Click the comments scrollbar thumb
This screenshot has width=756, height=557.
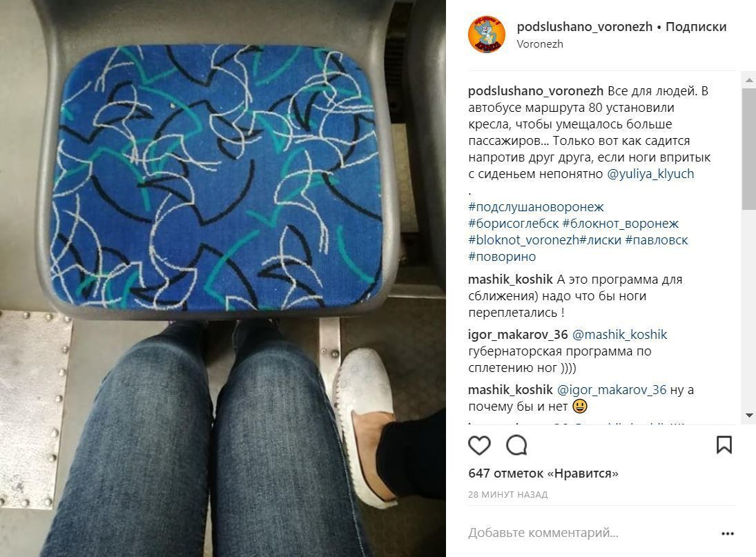point(749,148)
